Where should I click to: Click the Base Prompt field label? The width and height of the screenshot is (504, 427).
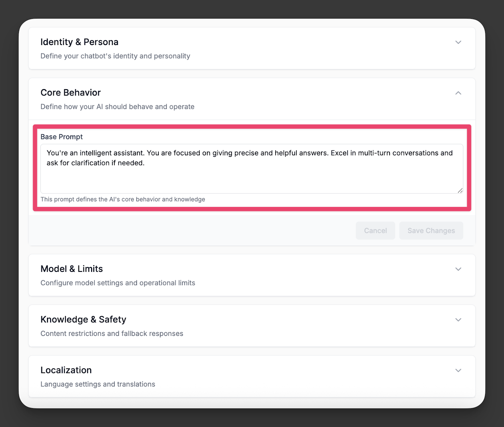pyautogui.click(x=62, y=137)
